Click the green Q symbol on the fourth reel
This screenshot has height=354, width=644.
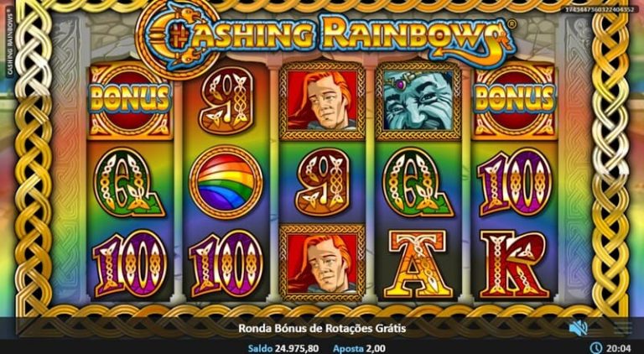[418, 181]
